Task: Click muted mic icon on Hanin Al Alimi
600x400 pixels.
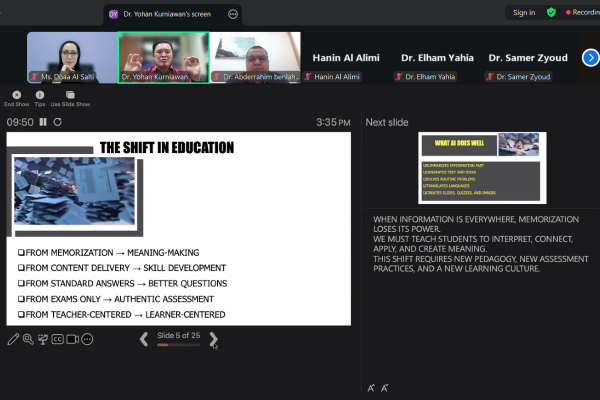Action: pos(308,77)
